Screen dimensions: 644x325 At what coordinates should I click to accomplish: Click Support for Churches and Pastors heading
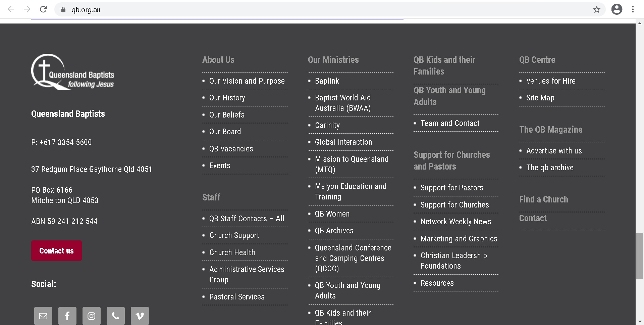click(451, 160)
